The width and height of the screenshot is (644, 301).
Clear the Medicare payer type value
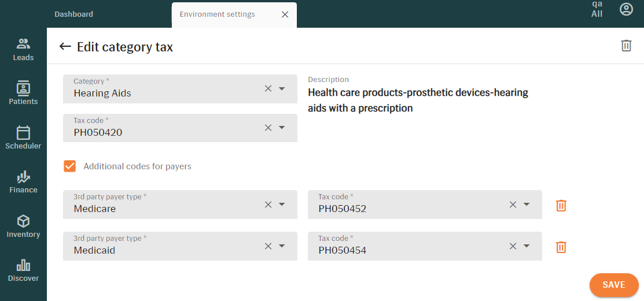[x=268, y=204]
